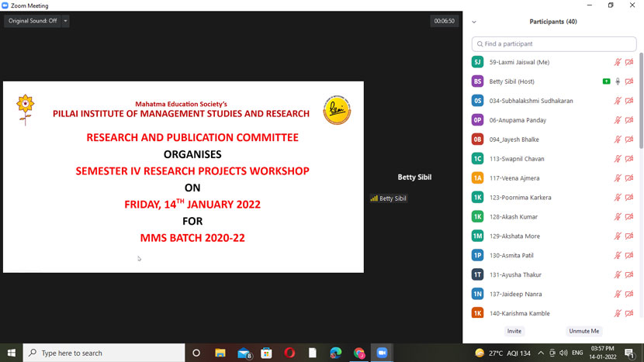The height and width of the screenshot is (362, 644).
Task: Open Microsoft Store from the taskbar
Action: pyautogui.click(x=267, y=353)
